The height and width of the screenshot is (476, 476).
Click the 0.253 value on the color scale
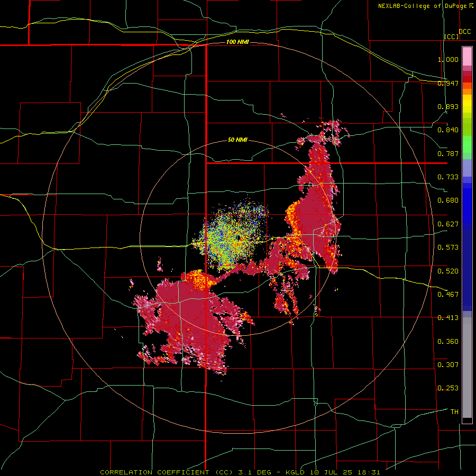point(448,388)
